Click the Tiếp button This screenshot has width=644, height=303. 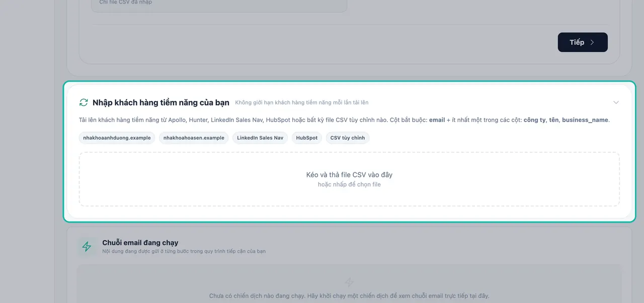583,42
